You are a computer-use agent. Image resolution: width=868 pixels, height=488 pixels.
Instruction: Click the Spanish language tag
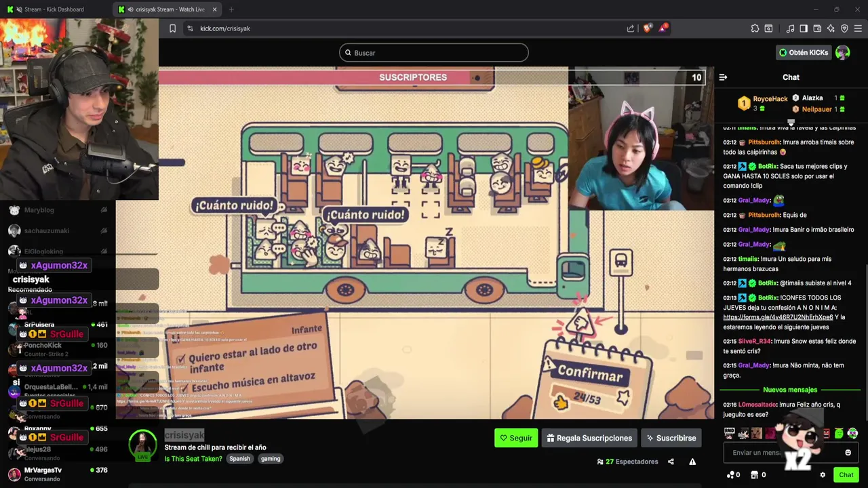coord(239,459)
